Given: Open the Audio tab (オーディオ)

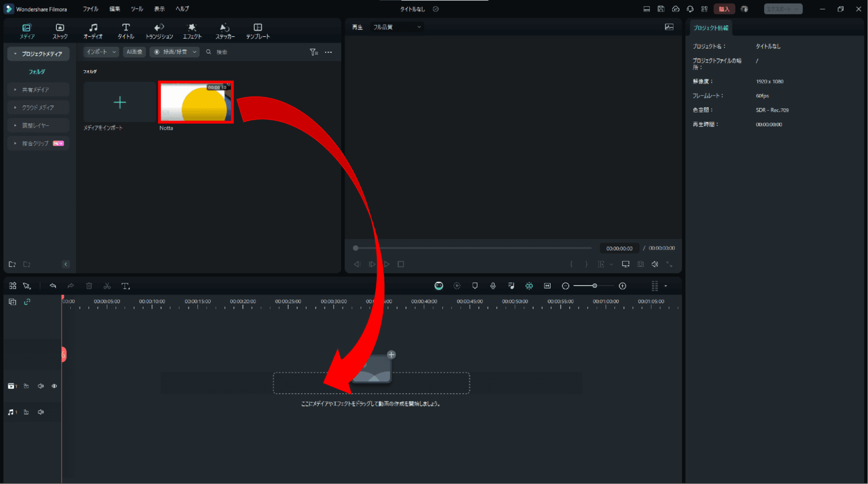Looking at the screenshot, I should 93,31.
